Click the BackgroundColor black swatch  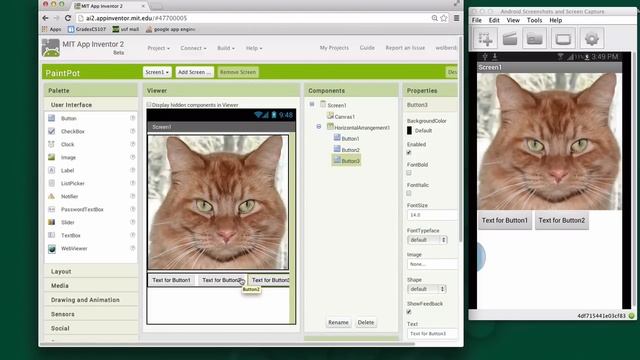coord(409,131)
